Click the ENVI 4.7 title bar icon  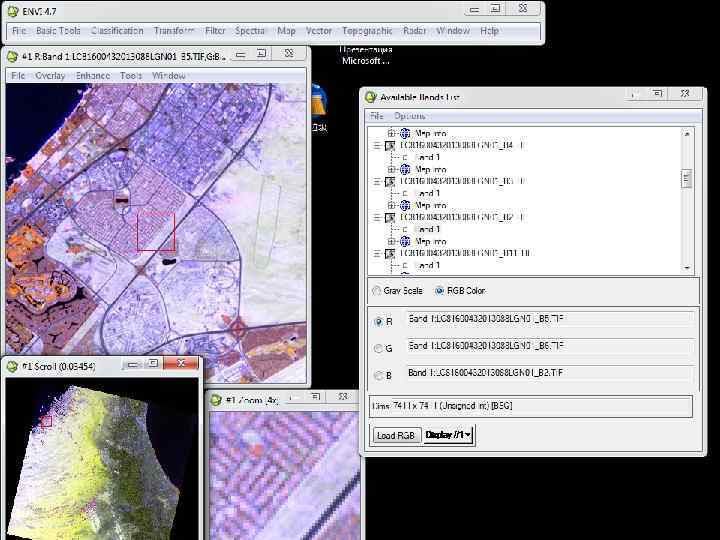(13, 11)
